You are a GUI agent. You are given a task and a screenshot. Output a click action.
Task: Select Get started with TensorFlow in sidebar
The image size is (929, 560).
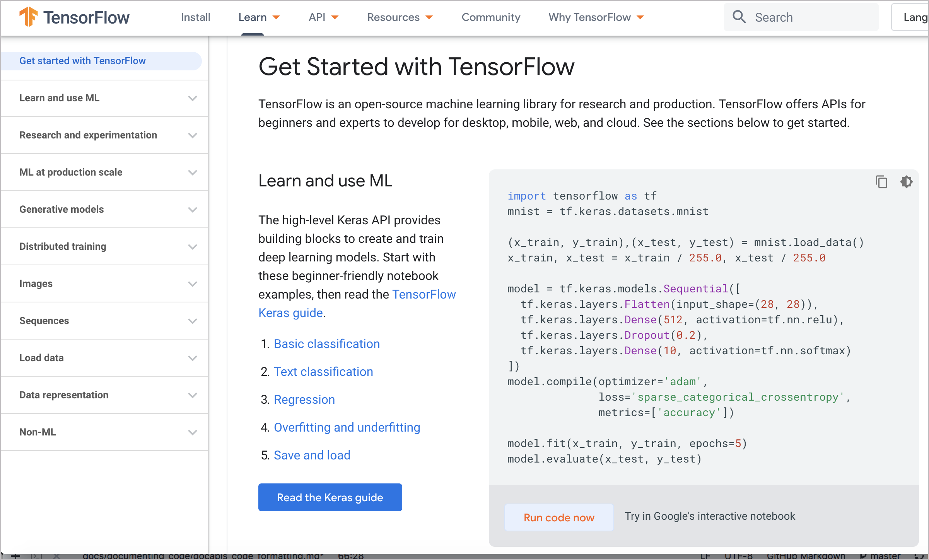tap(101, 61)
